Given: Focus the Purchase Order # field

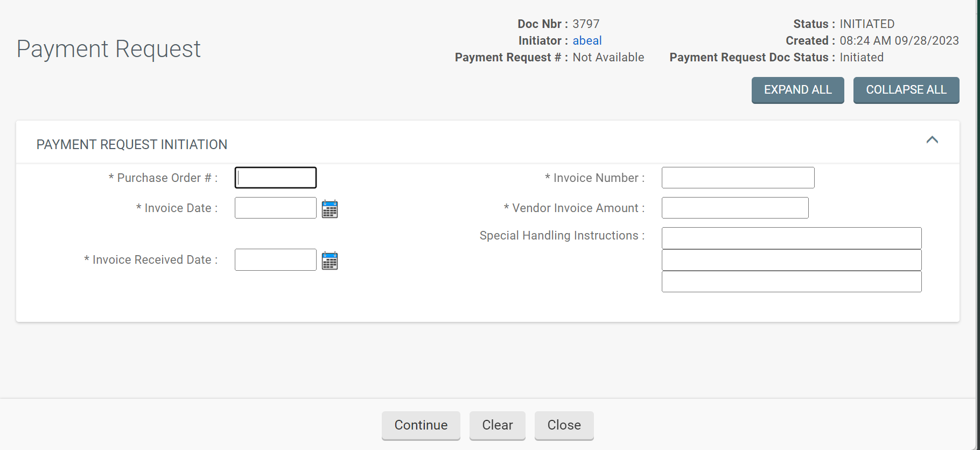Looking at the screenshot, I should [275, 178].
